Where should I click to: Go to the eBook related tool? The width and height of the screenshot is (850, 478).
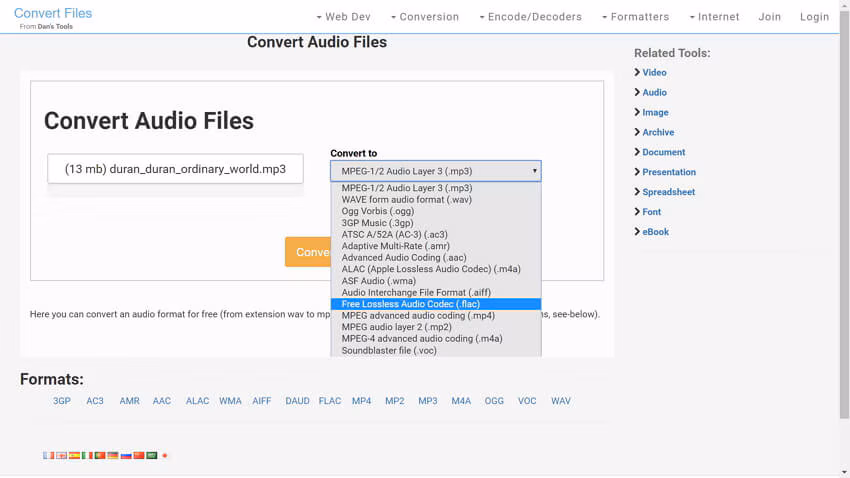click(655, 232)
